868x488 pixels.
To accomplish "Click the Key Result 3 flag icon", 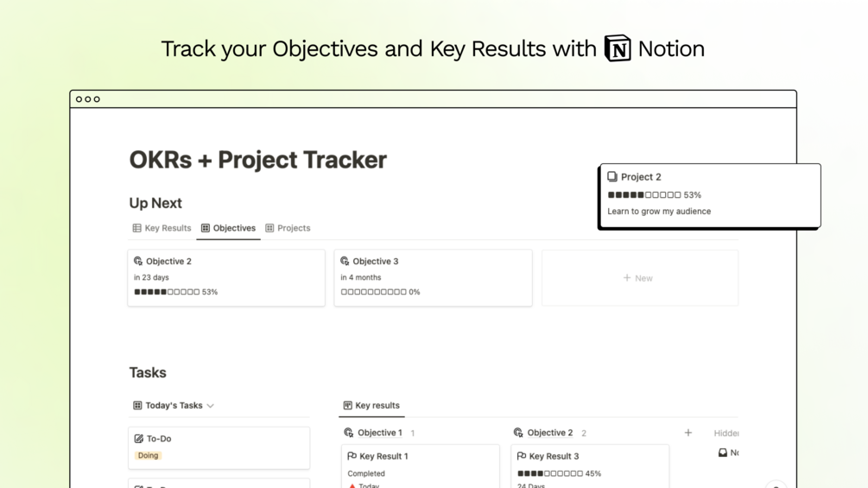I will [522, 456].
